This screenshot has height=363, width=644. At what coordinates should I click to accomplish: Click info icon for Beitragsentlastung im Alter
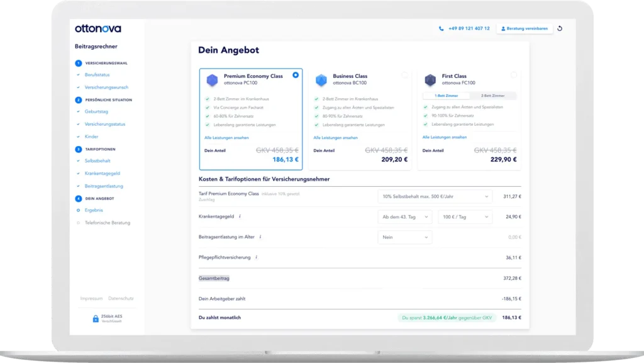(x=260, y=237)
